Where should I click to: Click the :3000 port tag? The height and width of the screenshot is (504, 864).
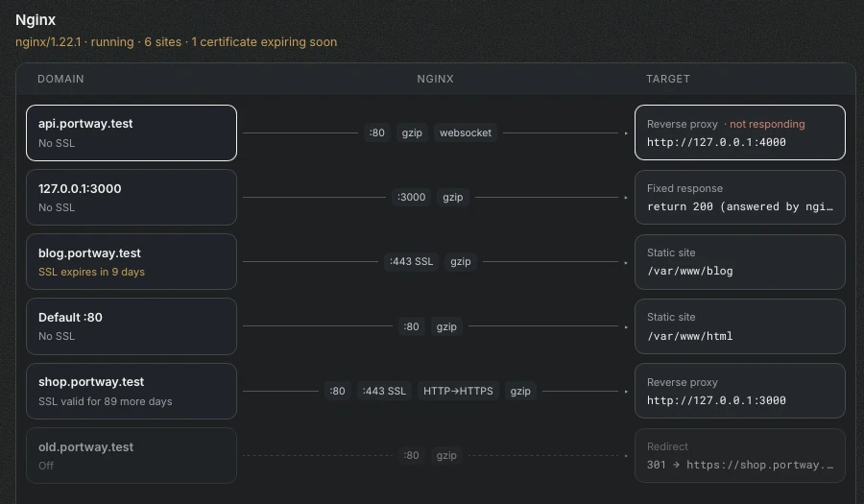pyautogui.click(x=412, y=197)
